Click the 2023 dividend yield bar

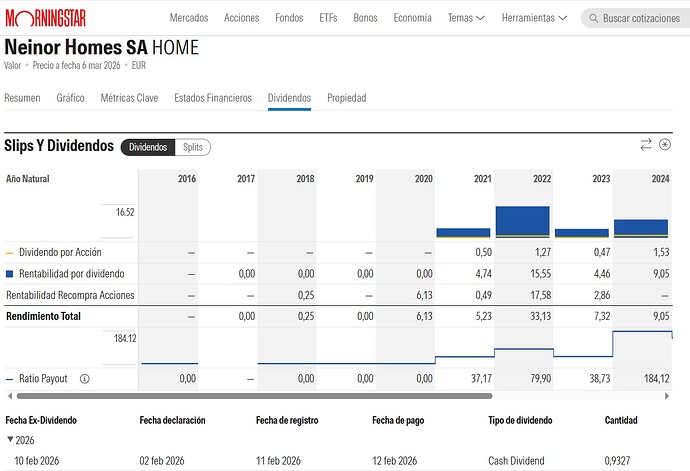(582, 233)
